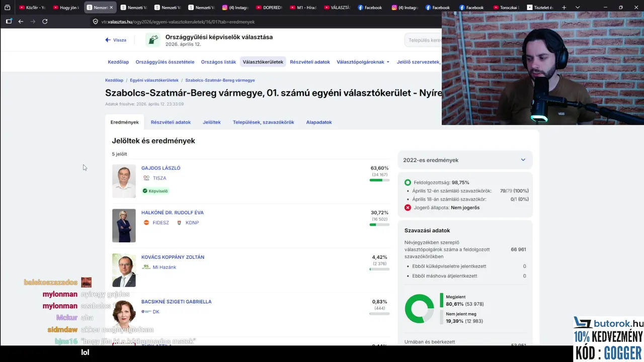
Task: Click the Mi Hazánk party logo
Action: [146, 267]
